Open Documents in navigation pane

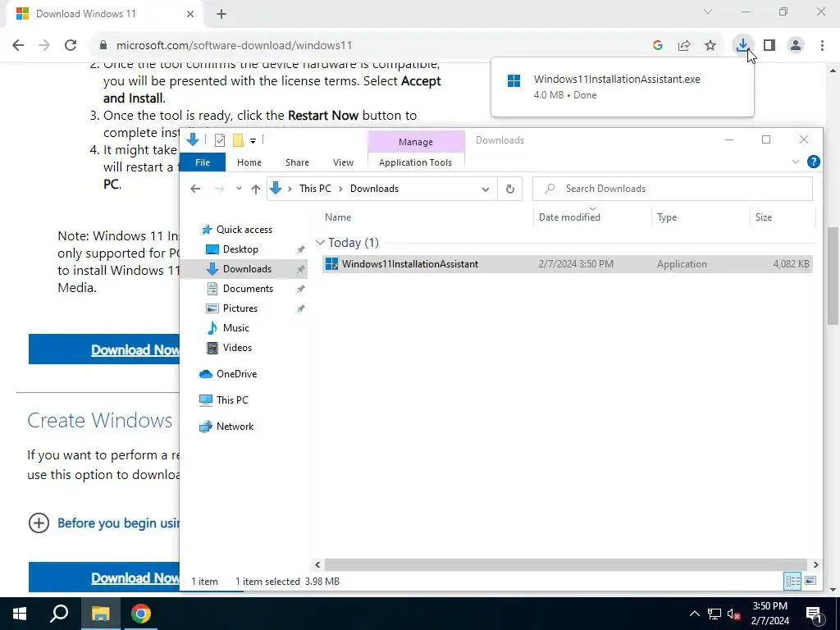click(x=248, y=288)
